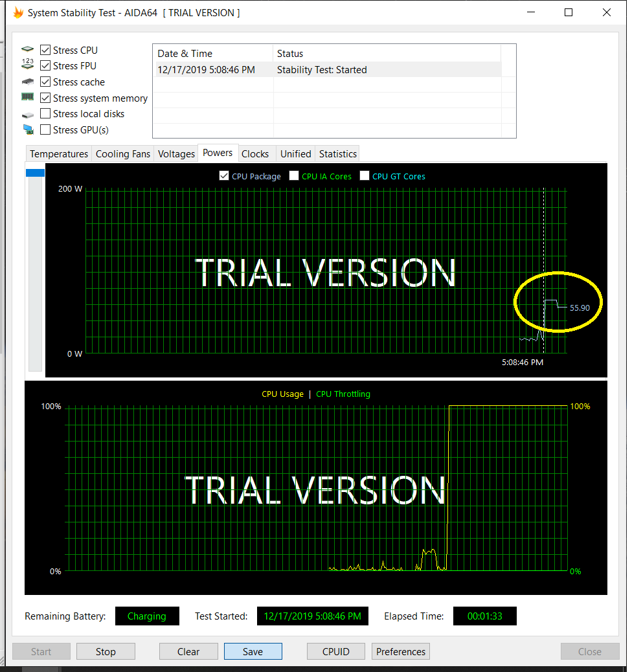Click the 5:08:46 PM graph time marker label
This screenshot has width=632, height=672.
pos(523,362)
